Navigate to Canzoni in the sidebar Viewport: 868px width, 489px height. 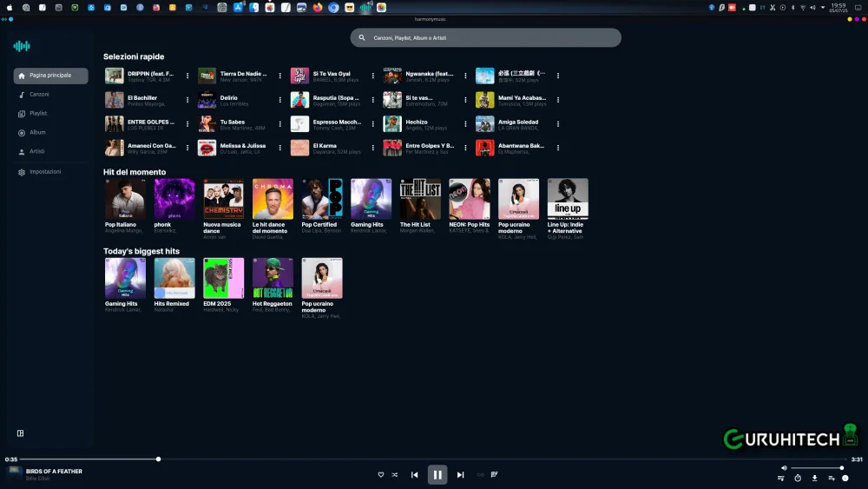tap(39, 95)
